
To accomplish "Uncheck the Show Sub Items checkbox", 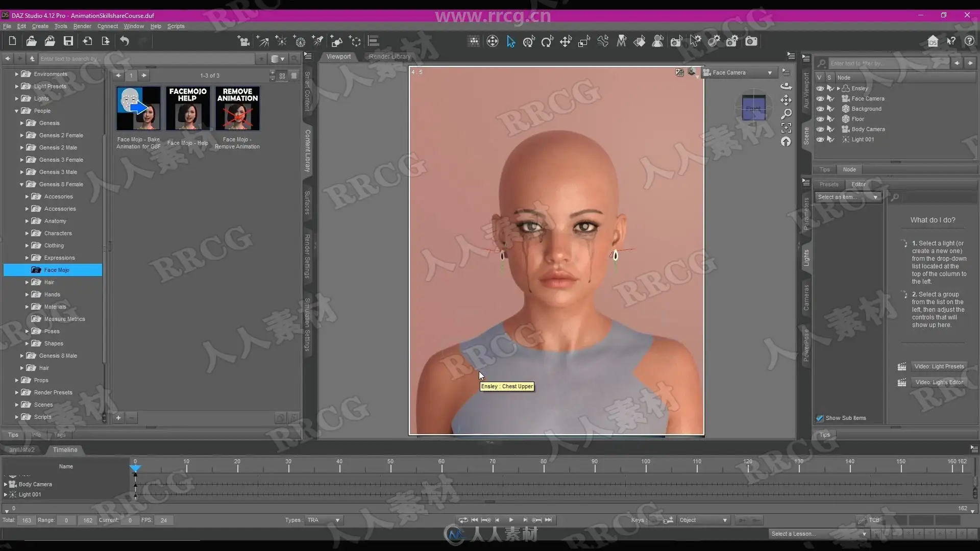I will (x=820, y=418).
